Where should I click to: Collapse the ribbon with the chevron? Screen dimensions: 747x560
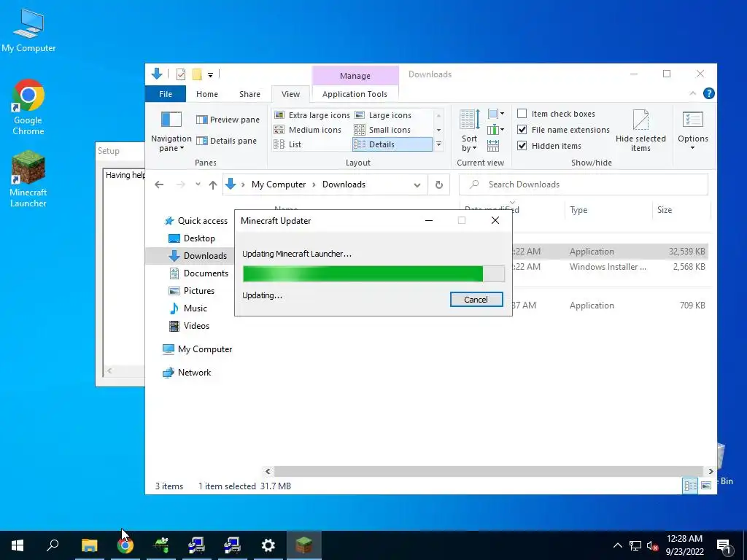[x=693, y=94]
